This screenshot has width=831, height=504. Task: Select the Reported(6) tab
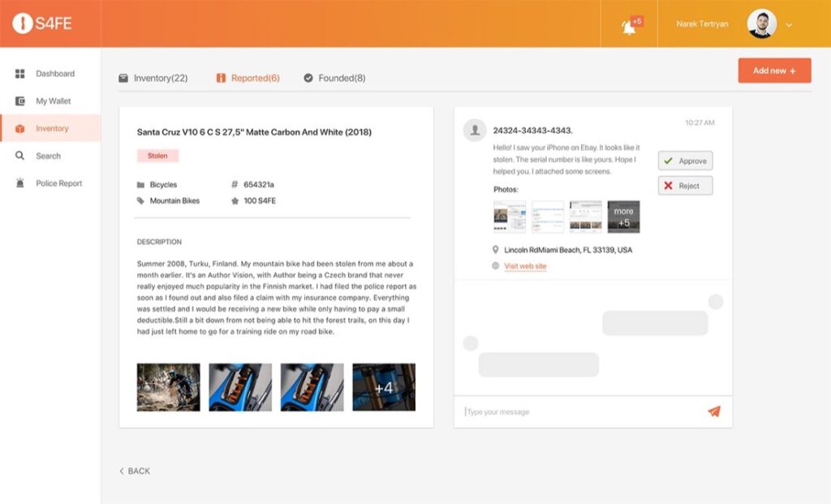click(248, 78)
